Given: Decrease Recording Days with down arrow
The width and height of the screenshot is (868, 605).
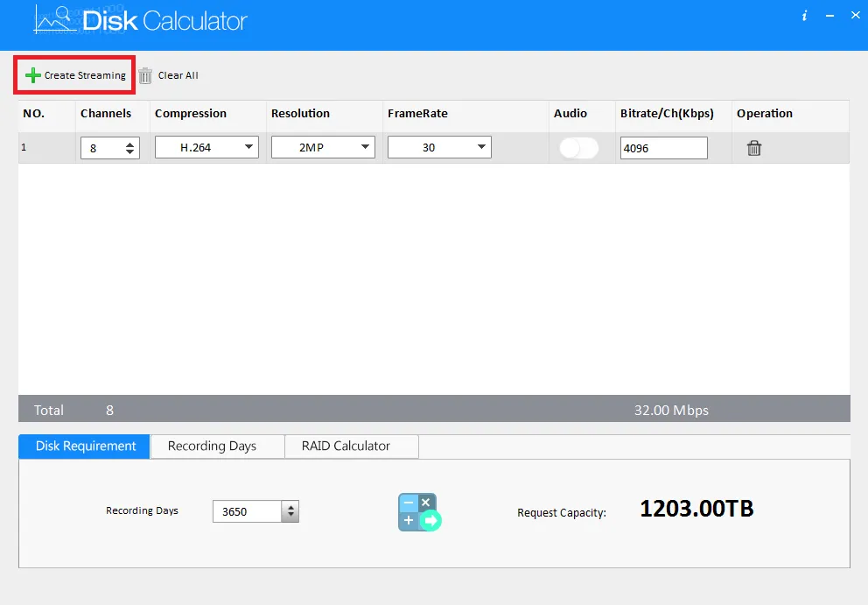Looking at the screenshot, I should coord(290,516).
